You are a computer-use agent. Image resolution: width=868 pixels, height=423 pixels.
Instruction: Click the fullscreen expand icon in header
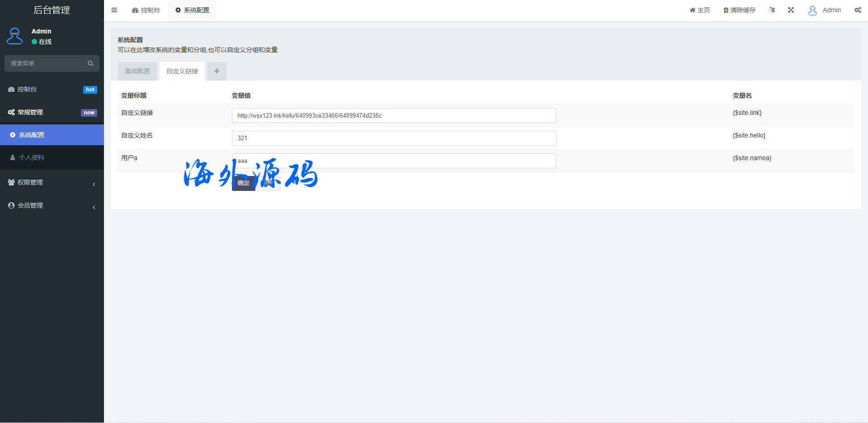click(791, 10)
